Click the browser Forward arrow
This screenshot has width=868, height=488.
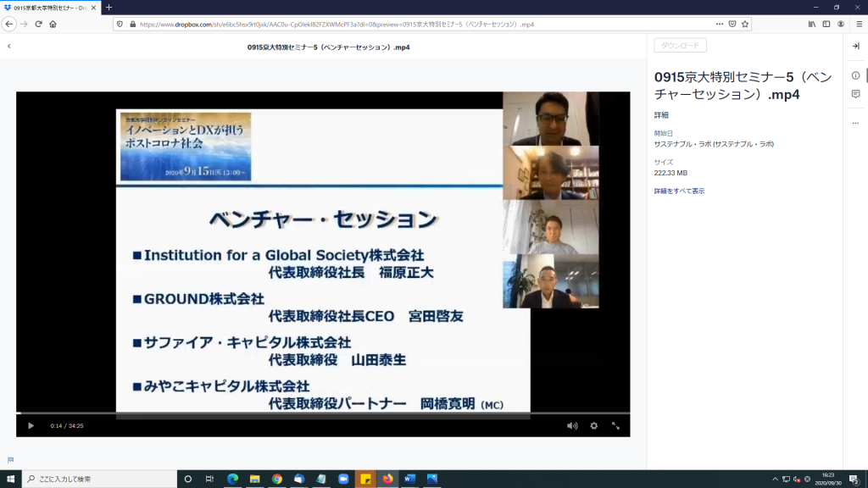24,24
